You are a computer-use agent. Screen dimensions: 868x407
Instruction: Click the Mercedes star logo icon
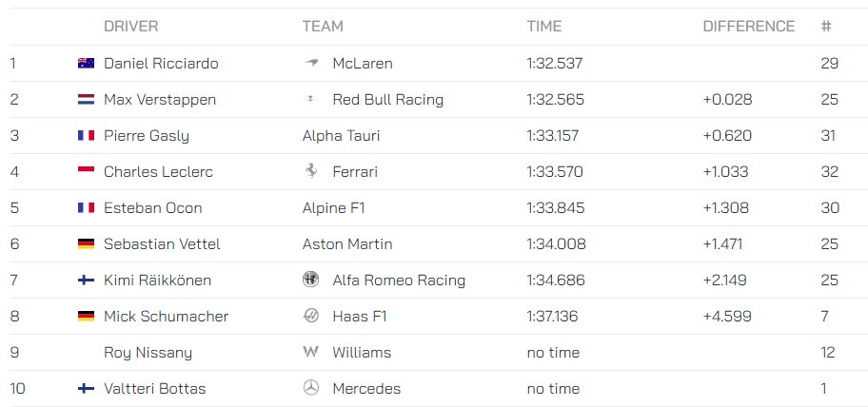click(x=311, y=388)
